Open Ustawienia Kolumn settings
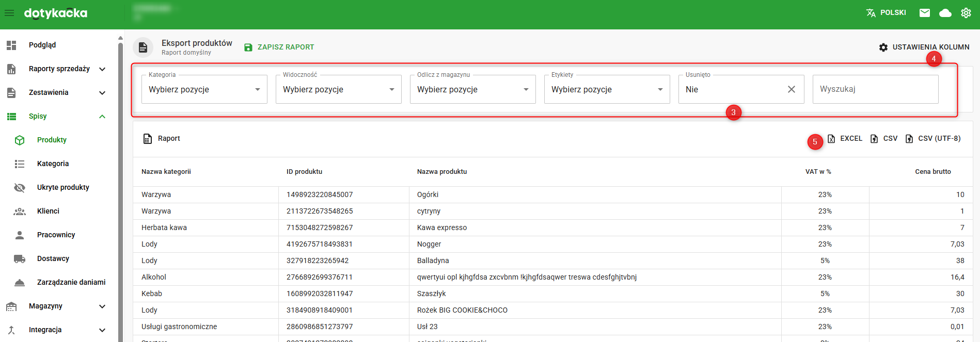 pyautogui.click(x=924, y=47)
